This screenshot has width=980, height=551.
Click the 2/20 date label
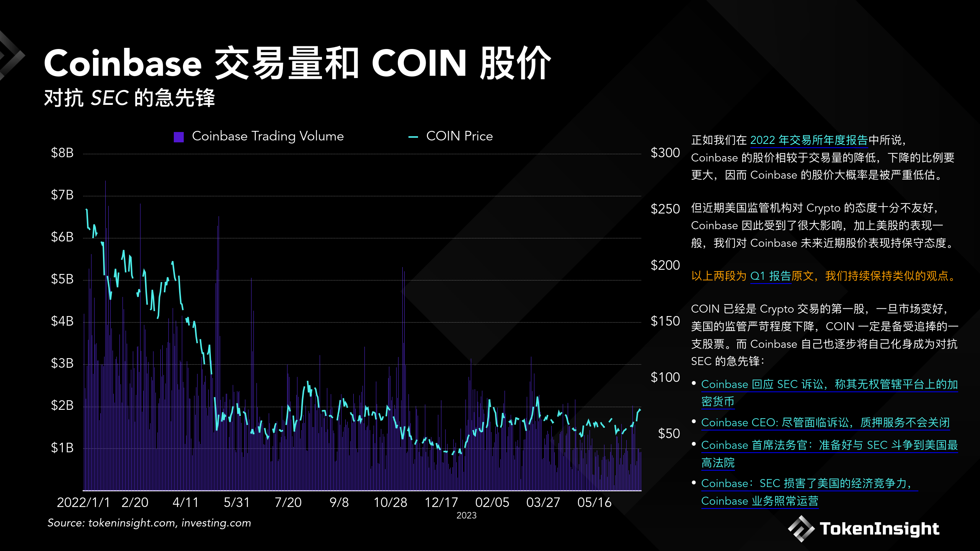135,502
